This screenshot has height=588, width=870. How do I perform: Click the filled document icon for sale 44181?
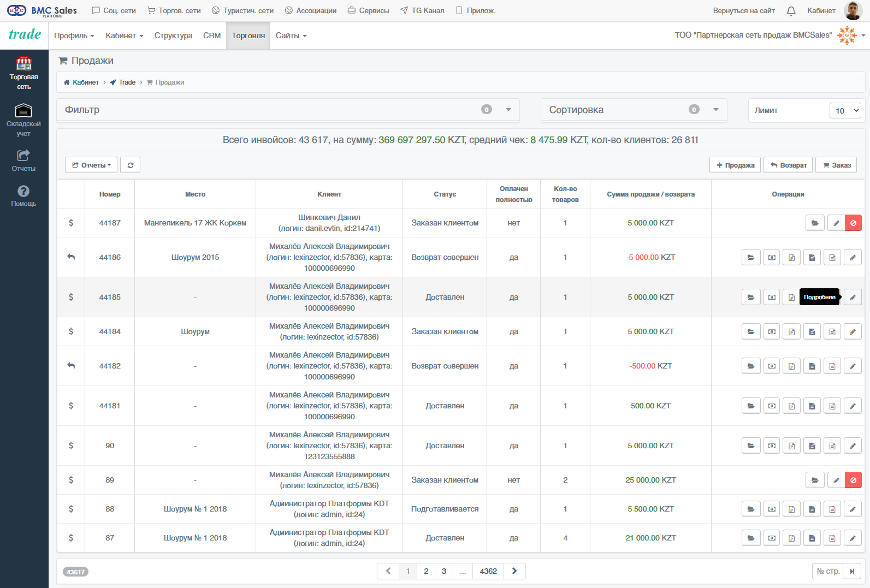(812, 406)
